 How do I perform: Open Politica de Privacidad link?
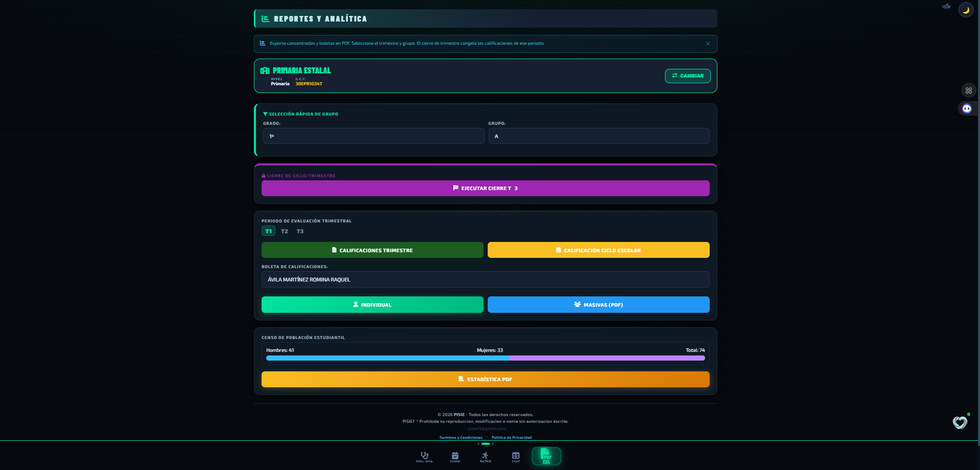click(512, 438)
